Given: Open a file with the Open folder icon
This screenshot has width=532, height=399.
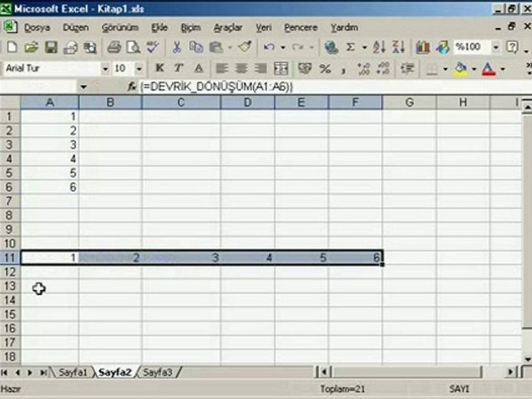Looking at the screenshot, I should 31,47.
